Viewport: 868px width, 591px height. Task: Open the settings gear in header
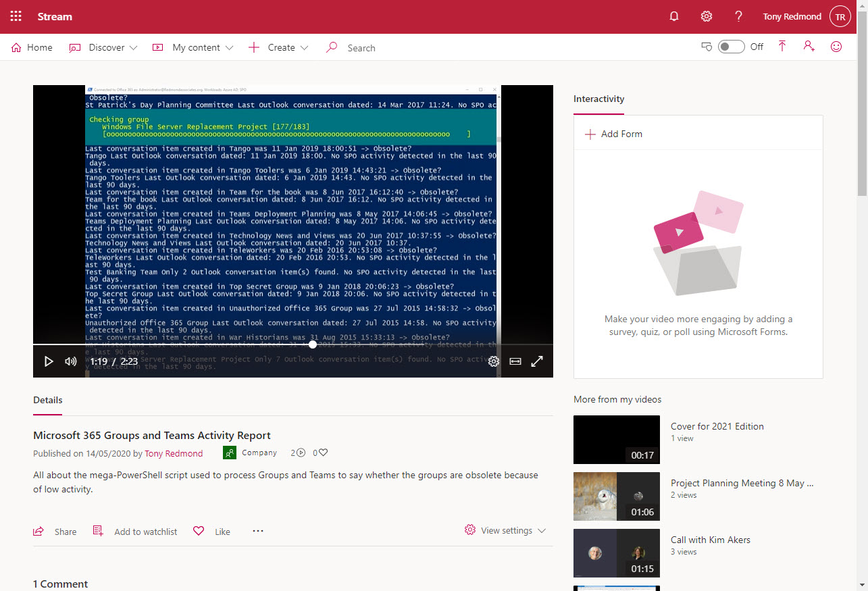tap(706, 16)
